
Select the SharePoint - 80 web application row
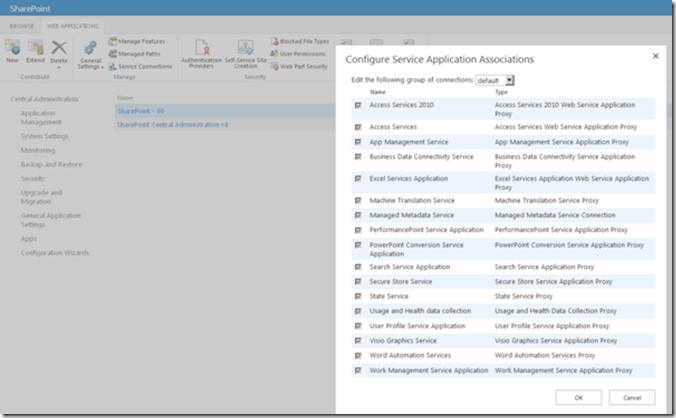point(225,111)
